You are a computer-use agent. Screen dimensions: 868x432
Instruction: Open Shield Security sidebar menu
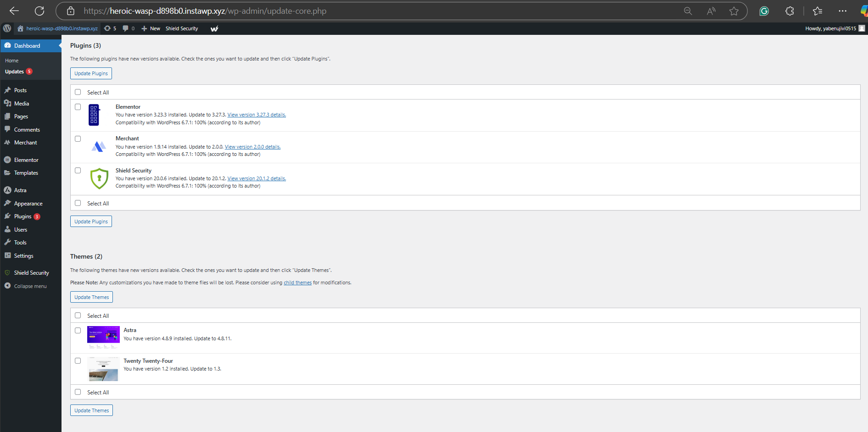click(31, 273)
